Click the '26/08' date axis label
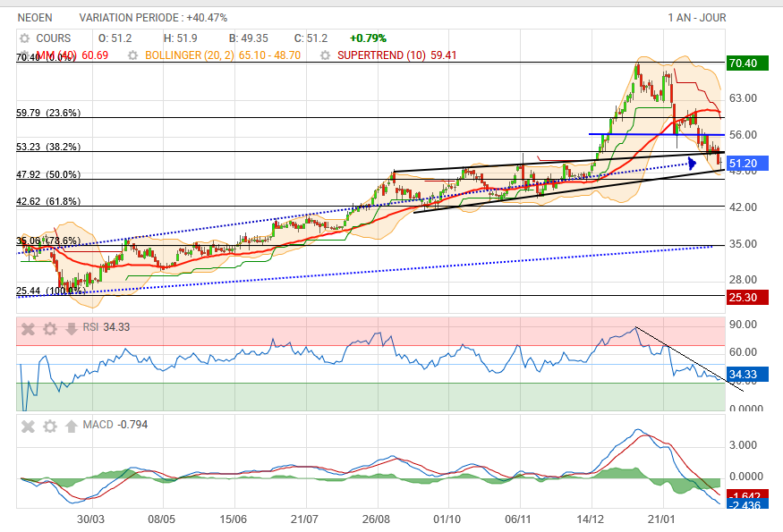Screen dimensions: 783x532 (376, 519)
